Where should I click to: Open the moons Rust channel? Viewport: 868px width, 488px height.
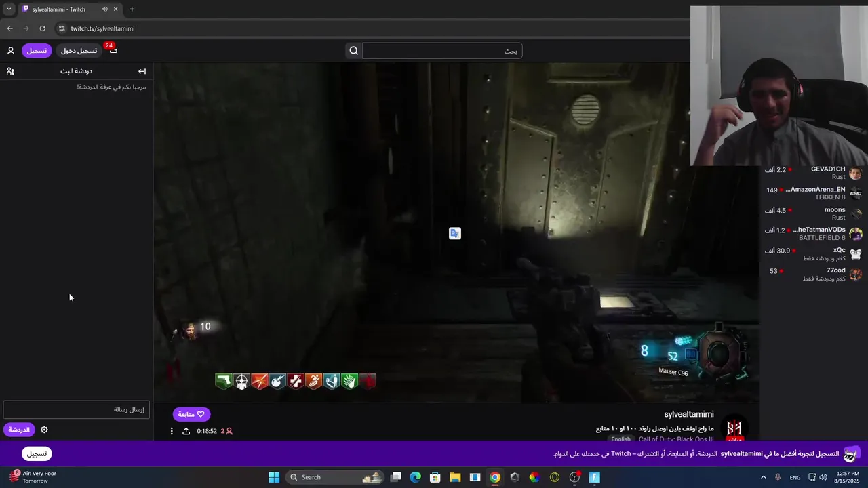click(812, 213)
